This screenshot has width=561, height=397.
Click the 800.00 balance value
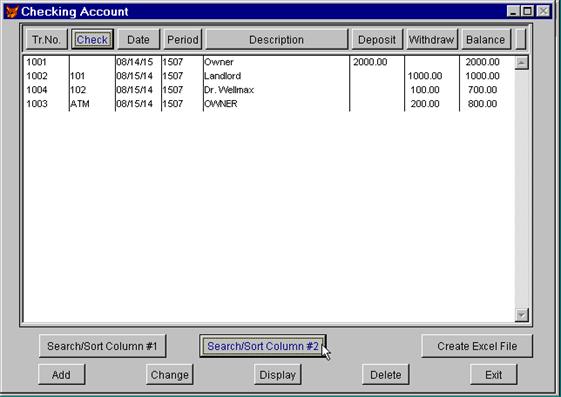coord(483,104)
